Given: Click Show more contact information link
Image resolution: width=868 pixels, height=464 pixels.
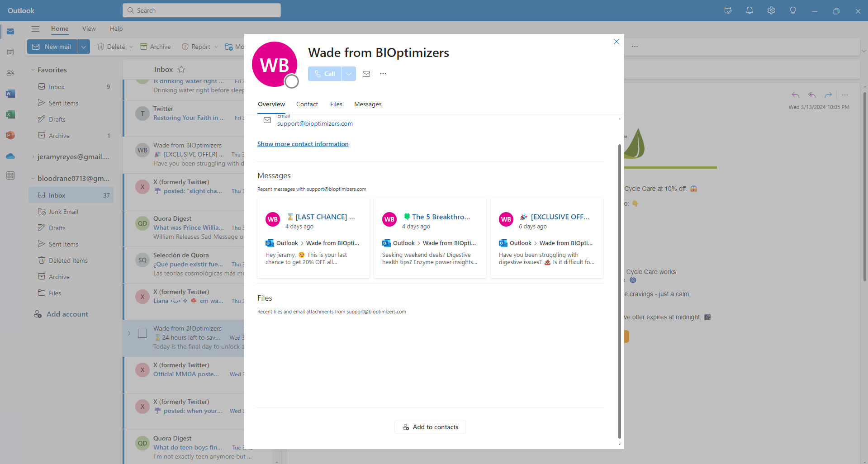Looking at the screenshot, I should pos(303,144).
